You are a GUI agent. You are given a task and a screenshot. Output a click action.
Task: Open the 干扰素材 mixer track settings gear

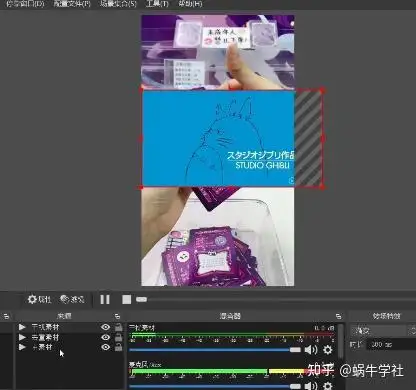pos(328,350)
